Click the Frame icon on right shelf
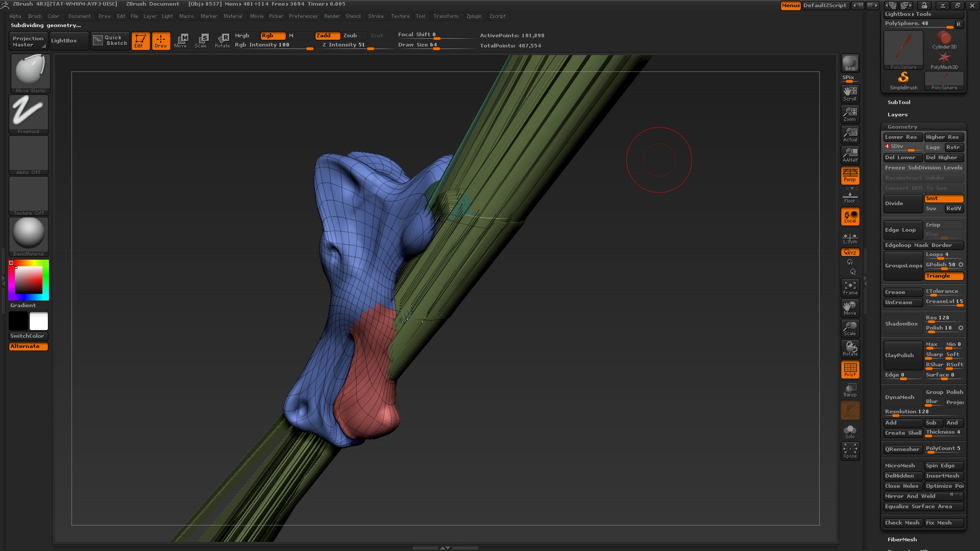 (x=849, y=287)
